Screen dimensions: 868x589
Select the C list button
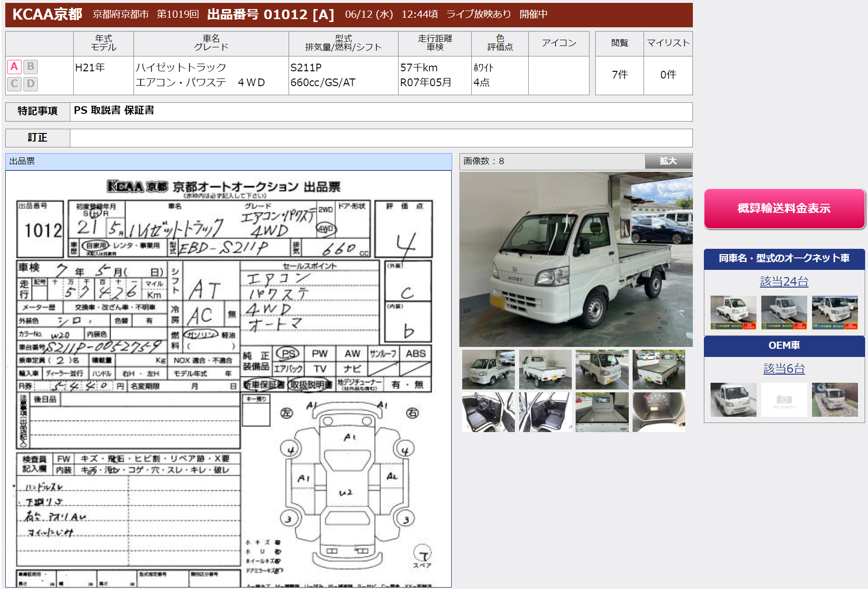click(x=14, y=84)
